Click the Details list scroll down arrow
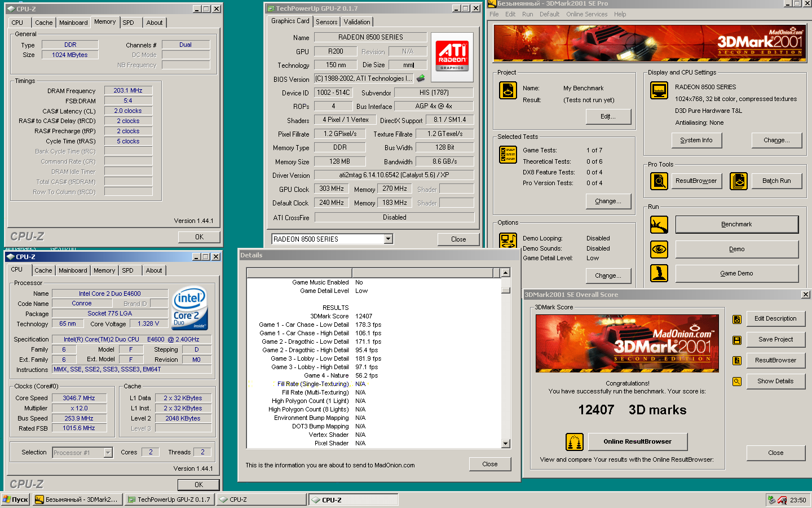Viewport: 812px width, 508px height. tap(506, 444)
